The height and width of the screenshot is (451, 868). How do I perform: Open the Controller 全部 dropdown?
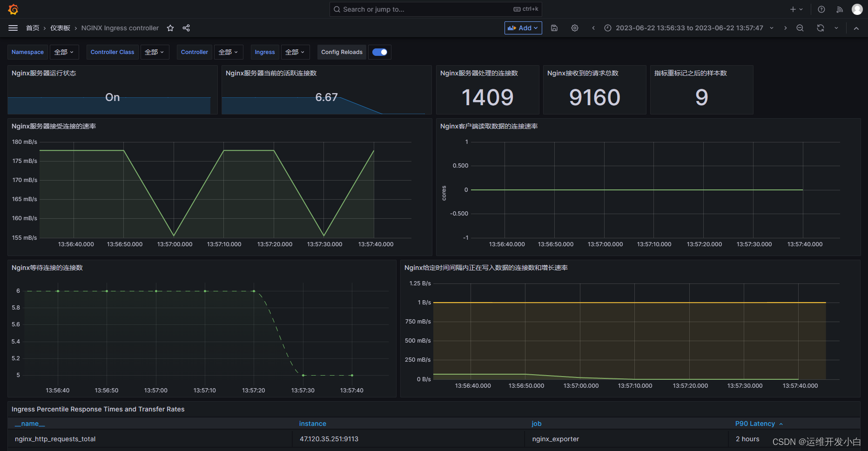click(x=228, y=52)
